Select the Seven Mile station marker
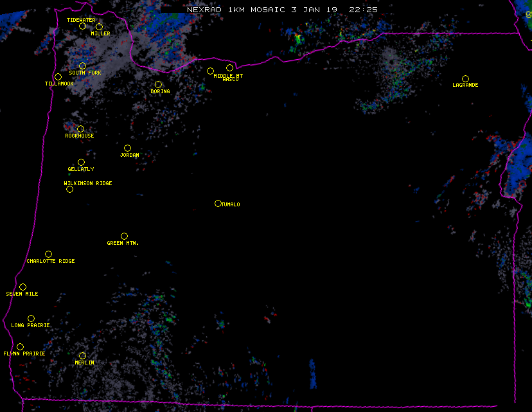The image size is (532, 412). (22, 287)
